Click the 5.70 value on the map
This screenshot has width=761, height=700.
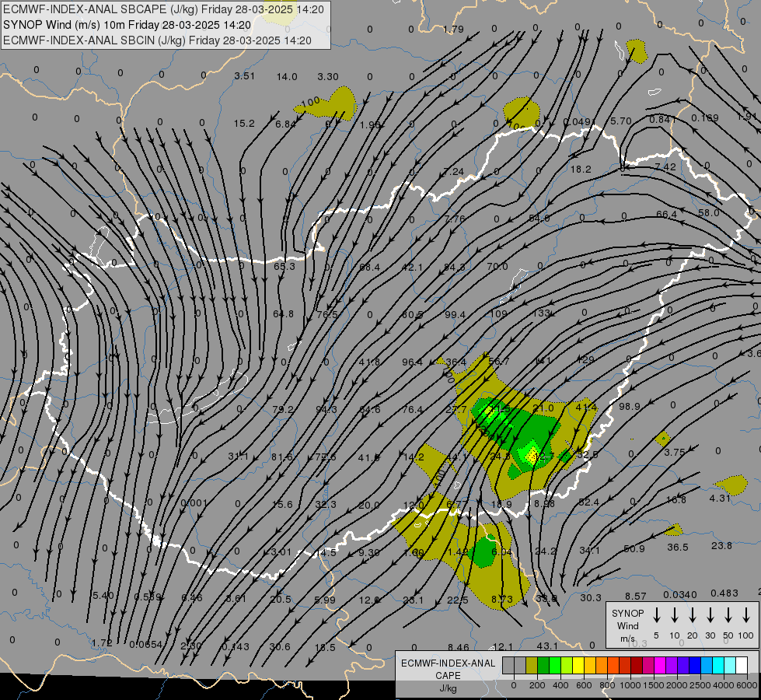621,121
